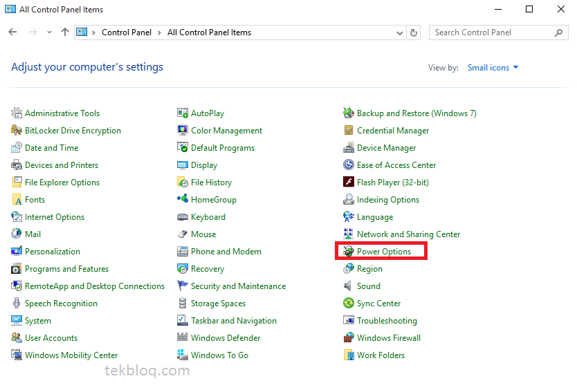Screen dimensions: 577x392
Task: Open the View by Small icons dropdown
Action: [x=493, y=68]
